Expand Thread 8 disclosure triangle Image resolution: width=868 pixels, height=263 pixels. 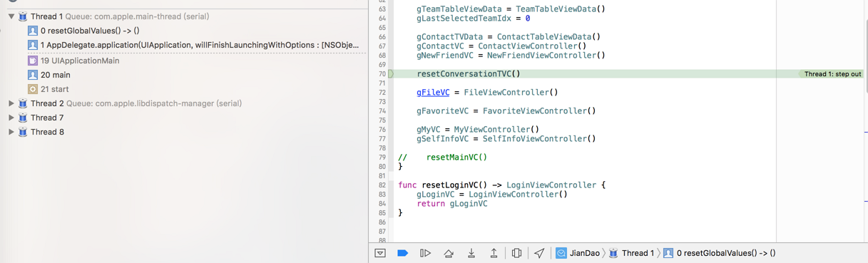click(x=11, y=132)
